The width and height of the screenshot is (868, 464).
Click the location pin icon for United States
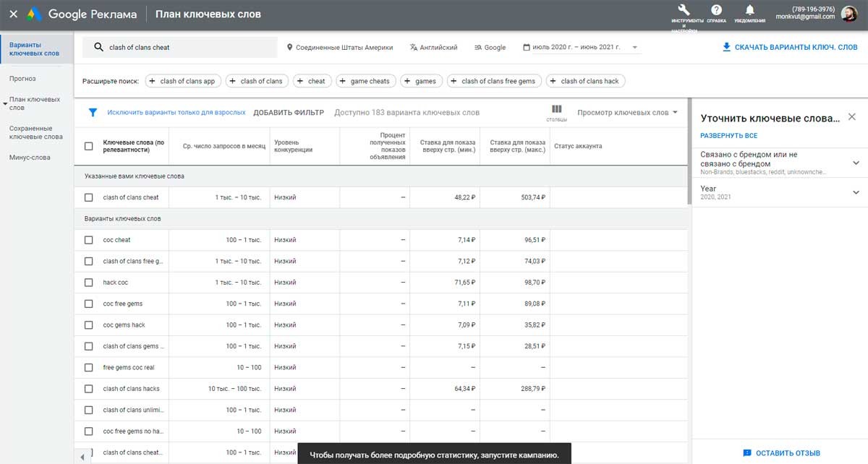pos(290,48)
